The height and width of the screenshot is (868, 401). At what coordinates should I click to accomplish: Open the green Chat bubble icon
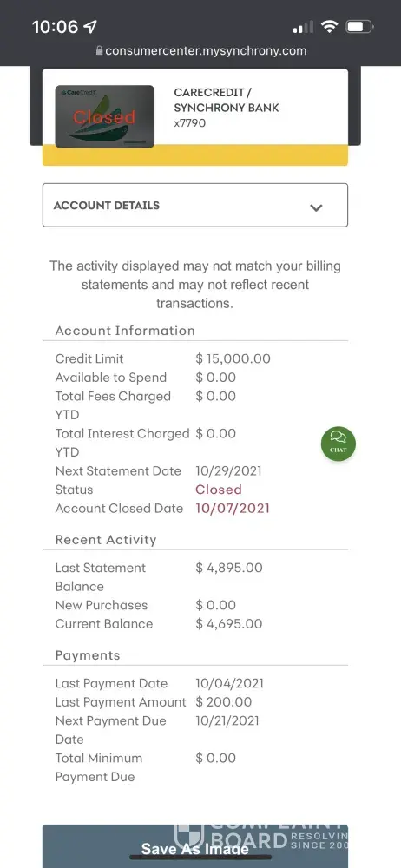coord(338,444)
